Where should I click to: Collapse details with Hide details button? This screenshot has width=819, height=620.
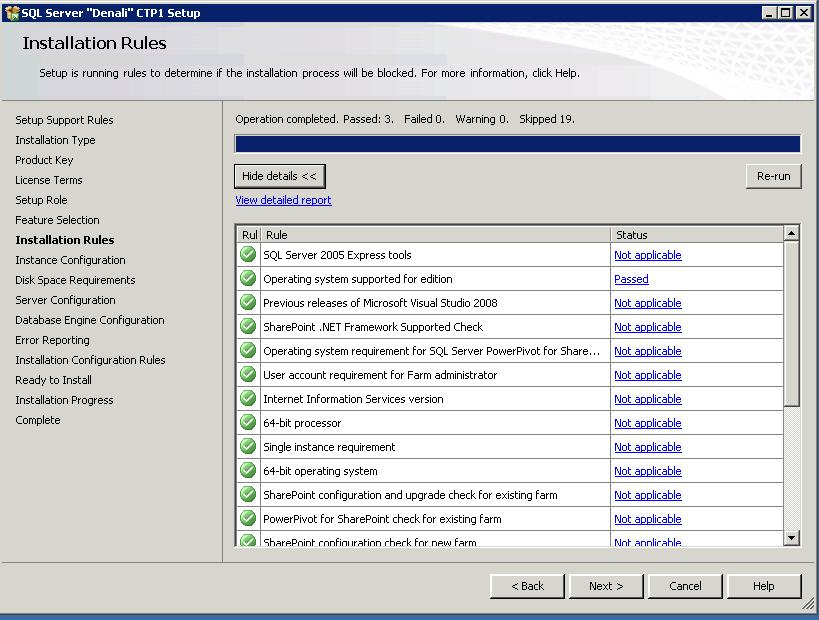[x=280, y=176]
